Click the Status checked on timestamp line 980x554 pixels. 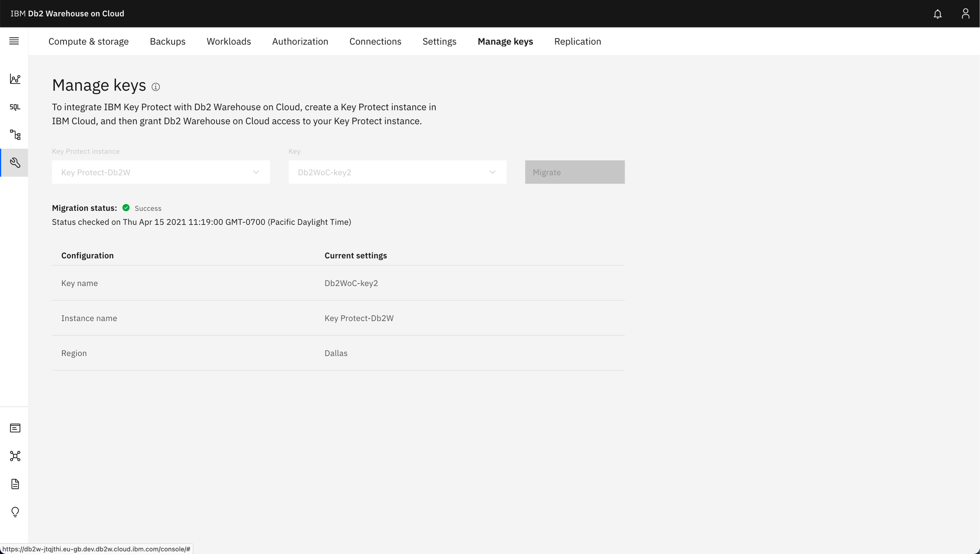click(202, 222)
